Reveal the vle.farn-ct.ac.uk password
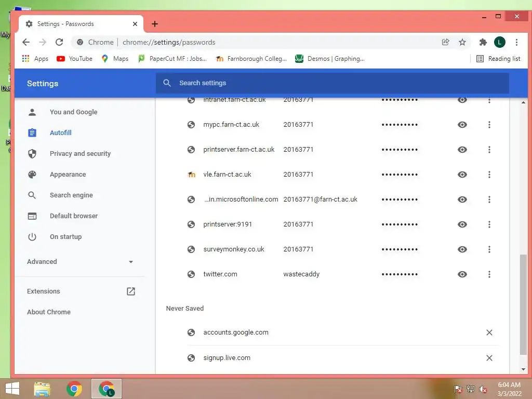The image size is (532, 399). 462,175
